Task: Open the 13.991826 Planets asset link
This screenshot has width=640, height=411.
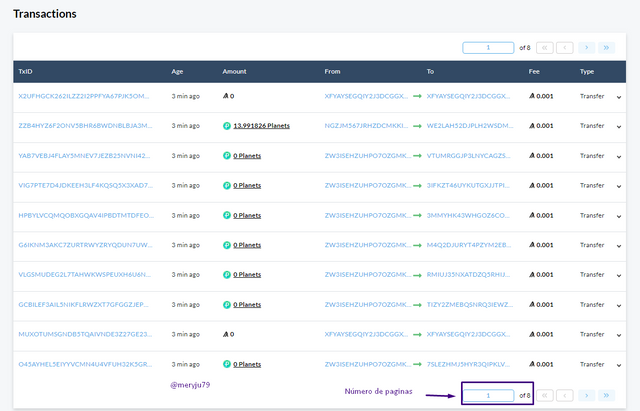Action: pyautogui.click(x=261, y=126)
